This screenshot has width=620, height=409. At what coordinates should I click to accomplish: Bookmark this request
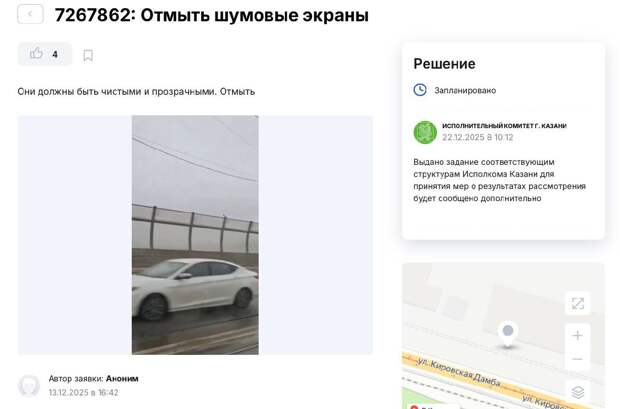(88, 55)
